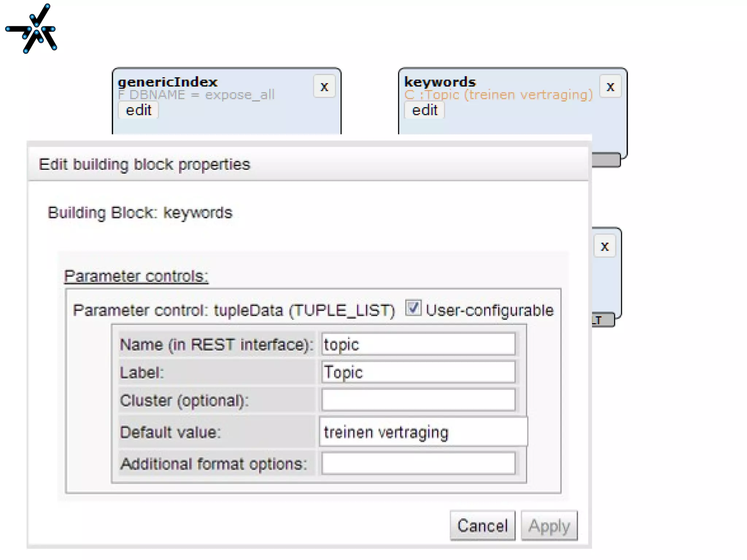Select the keywords block title

point(440,82)
